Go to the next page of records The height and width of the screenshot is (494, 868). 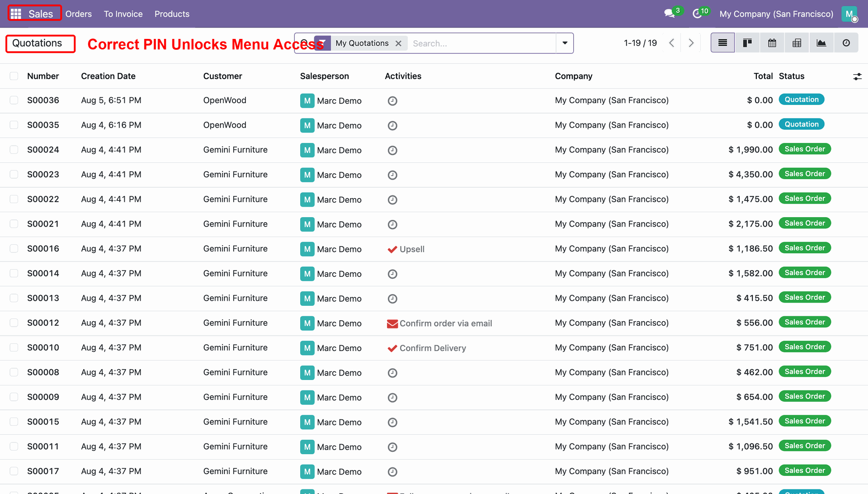click(691, 43)
